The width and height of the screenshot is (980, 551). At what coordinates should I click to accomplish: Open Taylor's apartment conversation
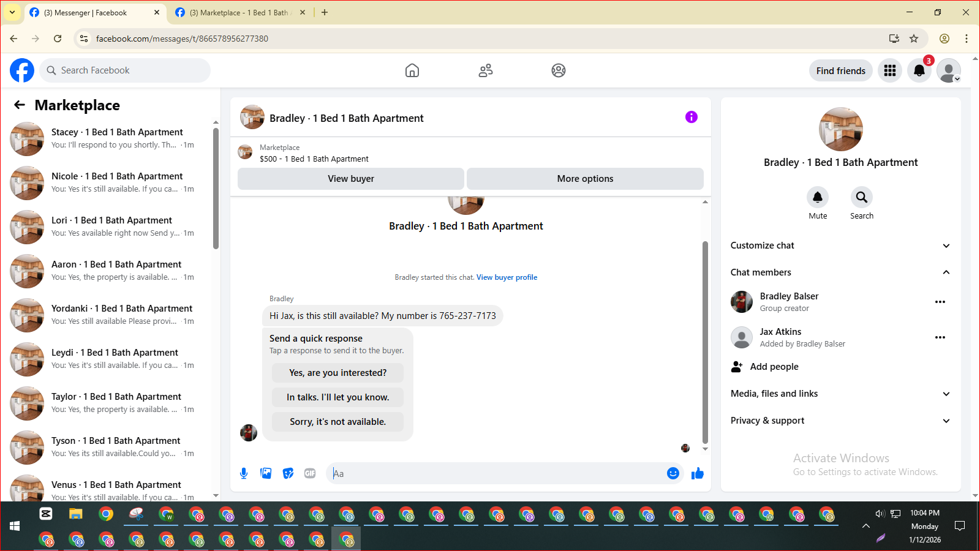tap(109, 403)
